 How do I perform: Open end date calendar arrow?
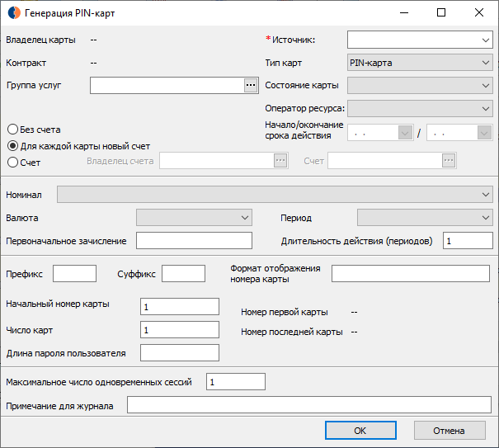(x=484, y=133)
